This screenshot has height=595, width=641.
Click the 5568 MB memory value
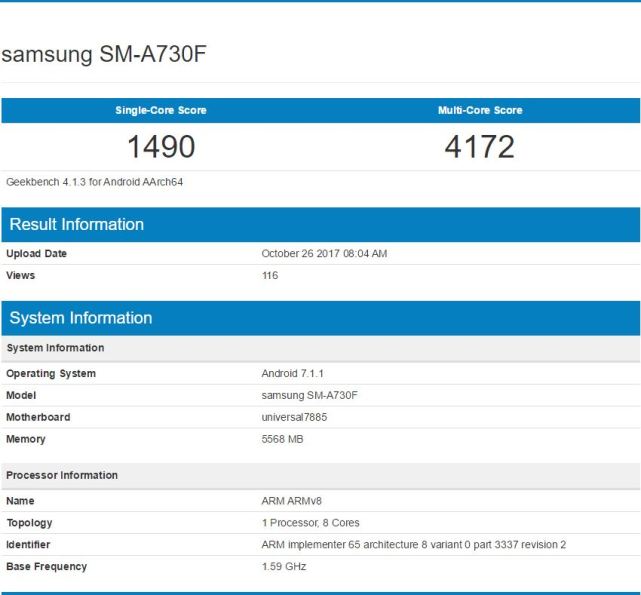[282, 439]
